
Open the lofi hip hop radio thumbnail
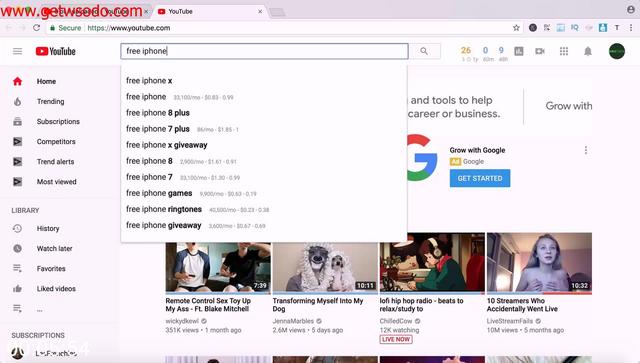(432, 263)
